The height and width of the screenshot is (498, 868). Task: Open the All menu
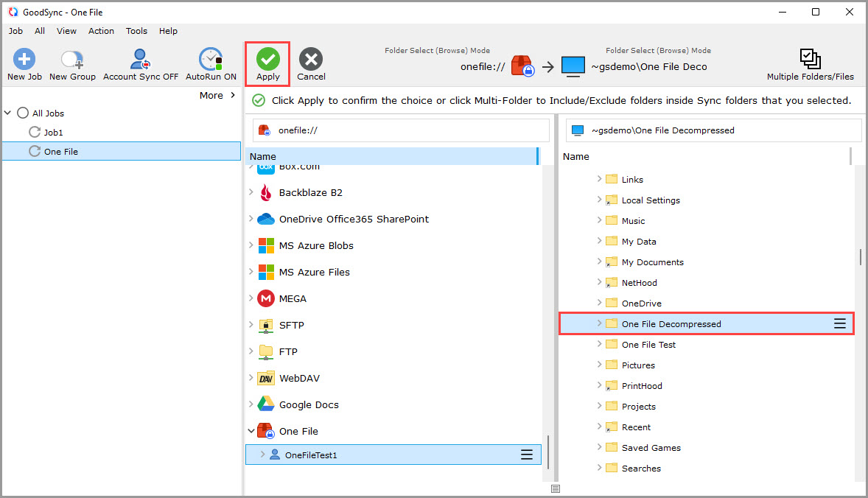[x=40, y=31]
